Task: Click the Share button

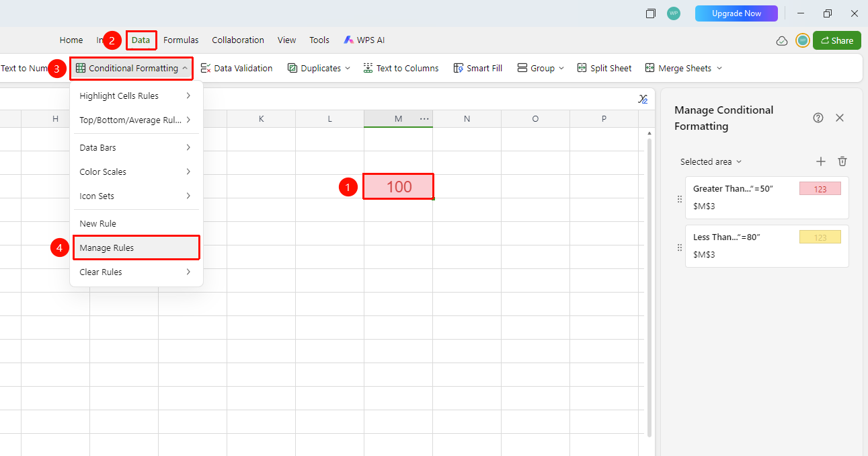Action: pos(837,40)
